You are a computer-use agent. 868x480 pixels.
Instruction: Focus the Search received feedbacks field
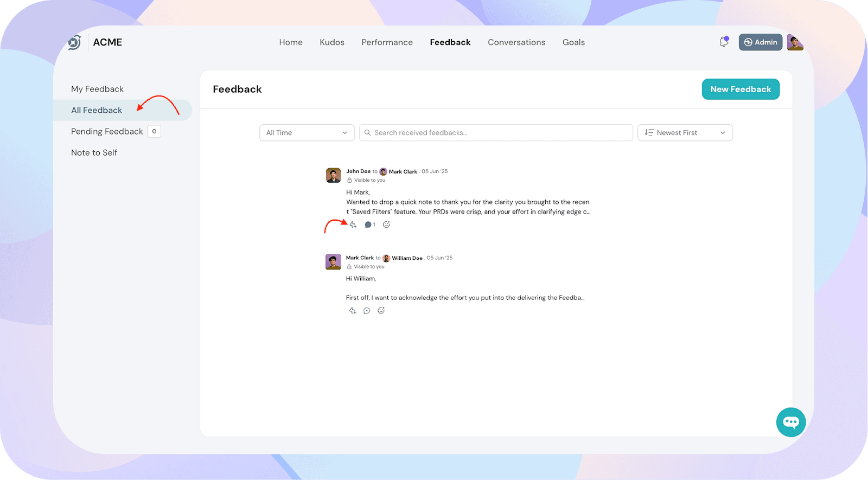tap(496, 133)
